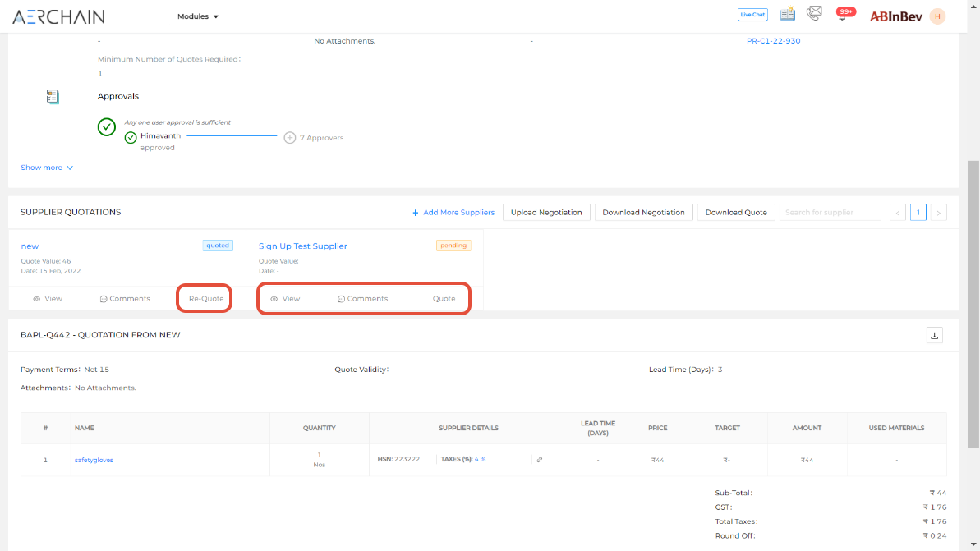Go to previous supplier page arrow
Image resolution: width=980 pixels, height=551 pixels.
pyautogui.click(x=898, y=213)
